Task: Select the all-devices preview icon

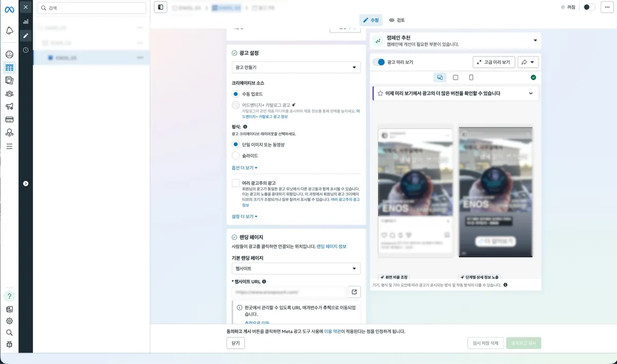Action: click(440, 77)
